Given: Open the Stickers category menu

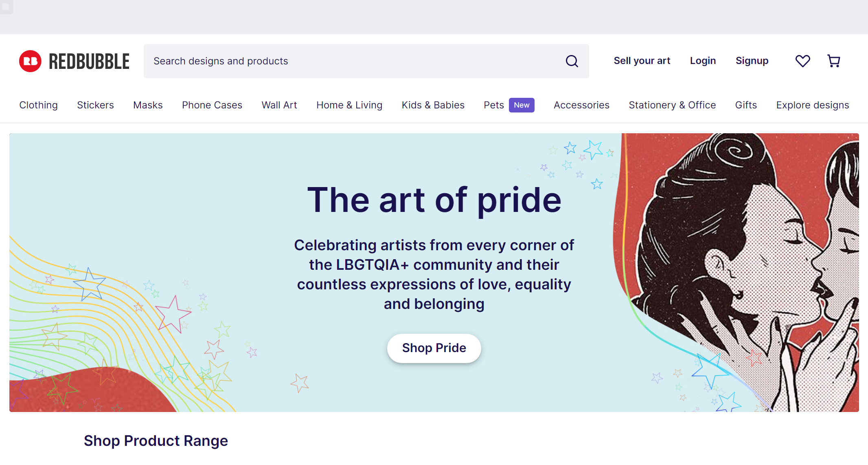Looking at the screenshot, I should (x=95, y=105).
